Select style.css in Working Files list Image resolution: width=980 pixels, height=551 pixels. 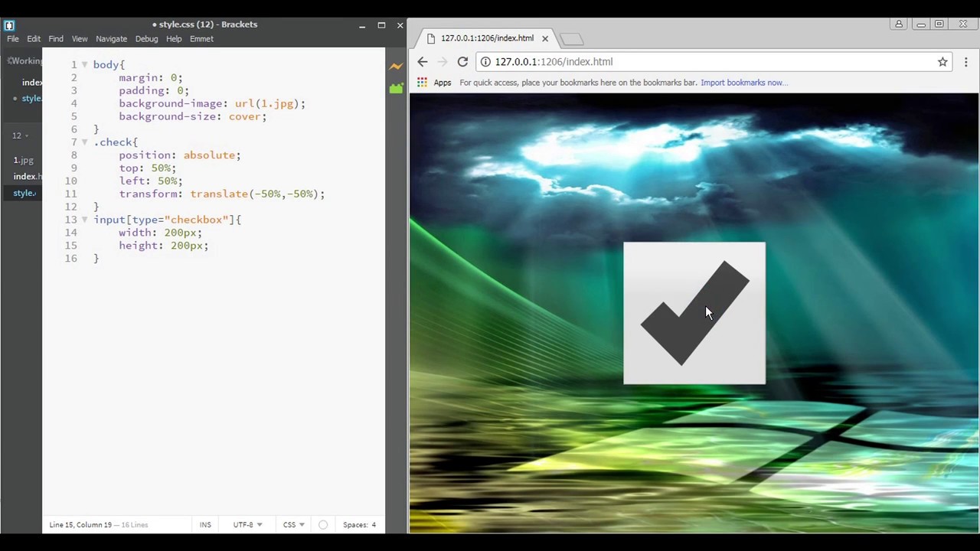tap(31, 99)
